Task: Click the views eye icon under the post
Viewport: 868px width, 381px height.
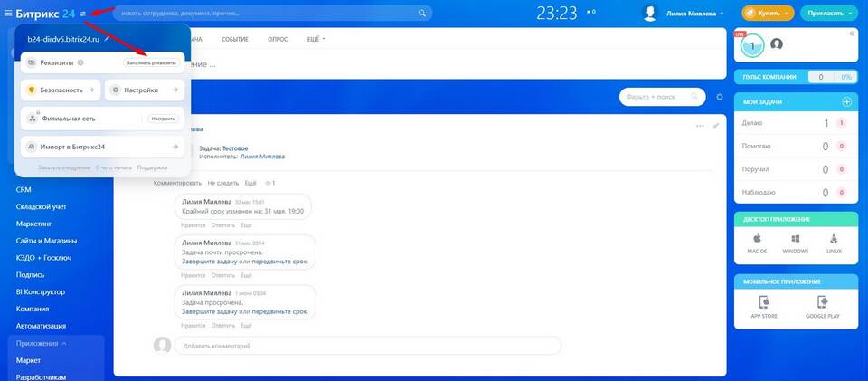Action: click(269, 183)
